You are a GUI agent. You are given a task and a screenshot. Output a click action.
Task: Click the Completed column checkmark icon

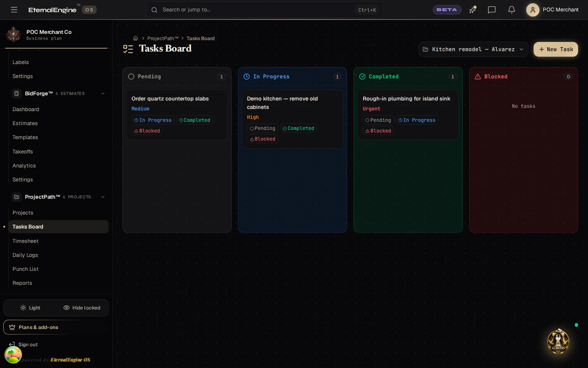(362, 77)
